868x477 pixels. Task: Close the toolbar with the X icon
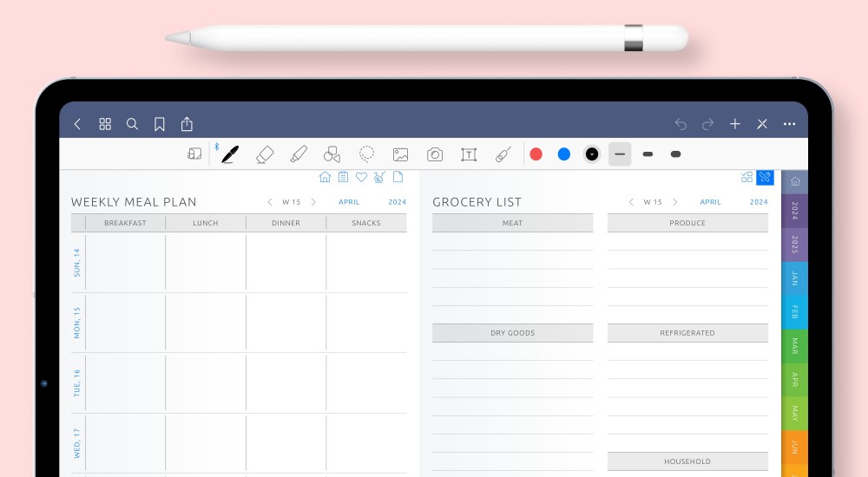point(762,124)
